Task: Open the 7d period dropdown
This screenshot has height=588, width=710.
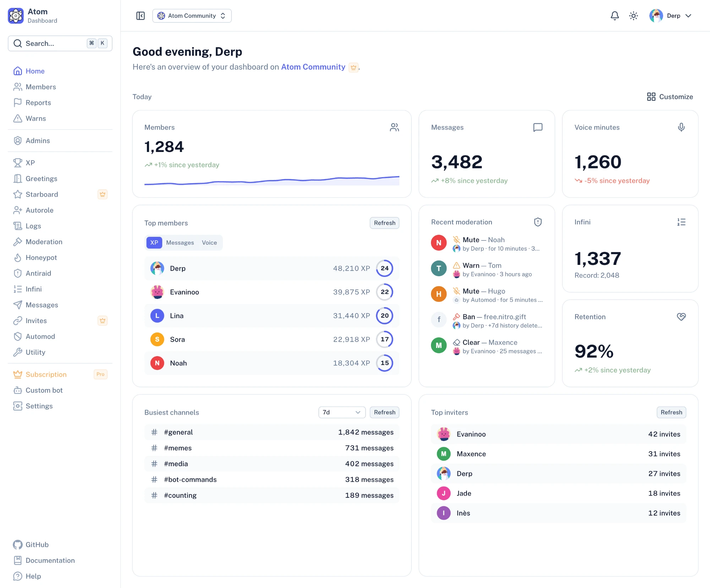Action: (x=342, y=412)
